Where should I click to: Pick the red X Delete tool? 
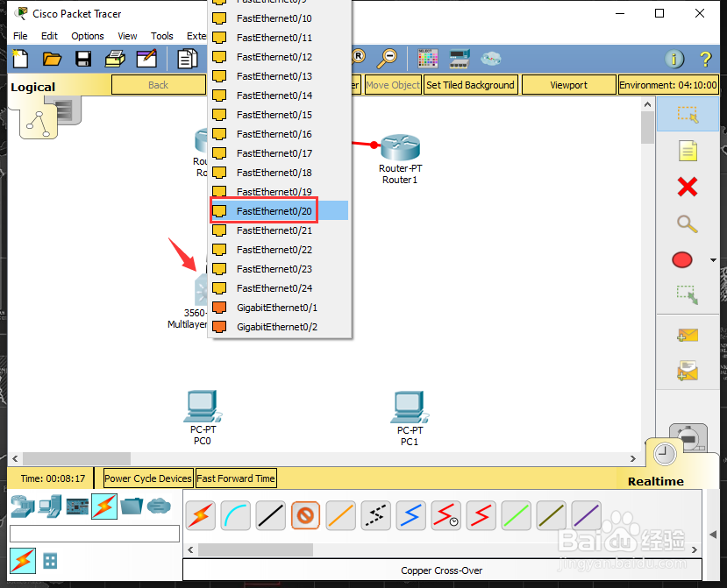[x=688, y=188]
